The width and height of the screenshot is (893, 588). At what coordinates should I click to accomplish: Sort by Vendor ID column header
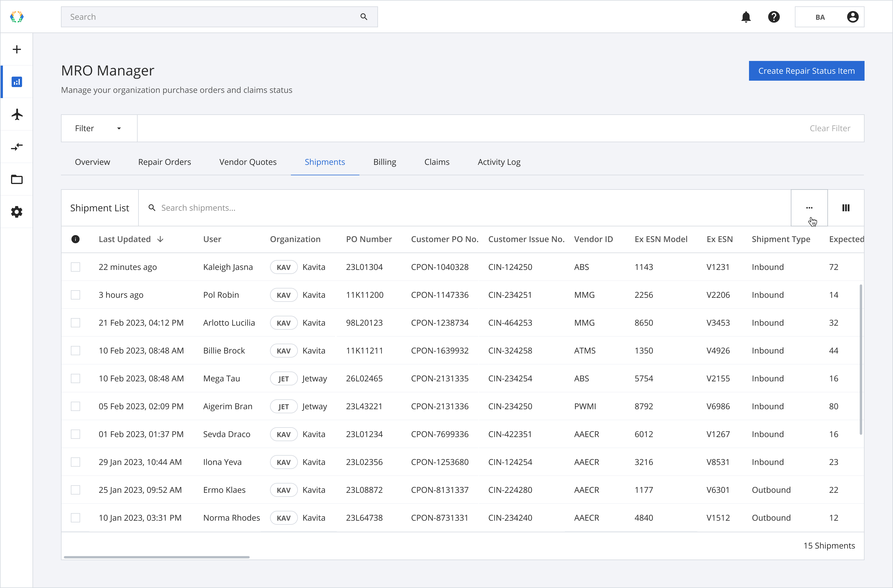click(593, 239)
